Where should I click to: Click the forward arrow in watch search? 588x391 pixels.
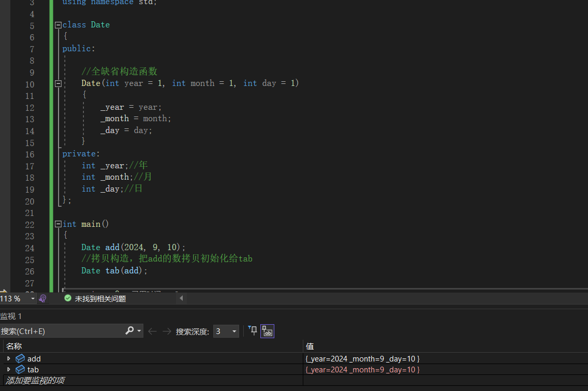[x=167, y=331]
